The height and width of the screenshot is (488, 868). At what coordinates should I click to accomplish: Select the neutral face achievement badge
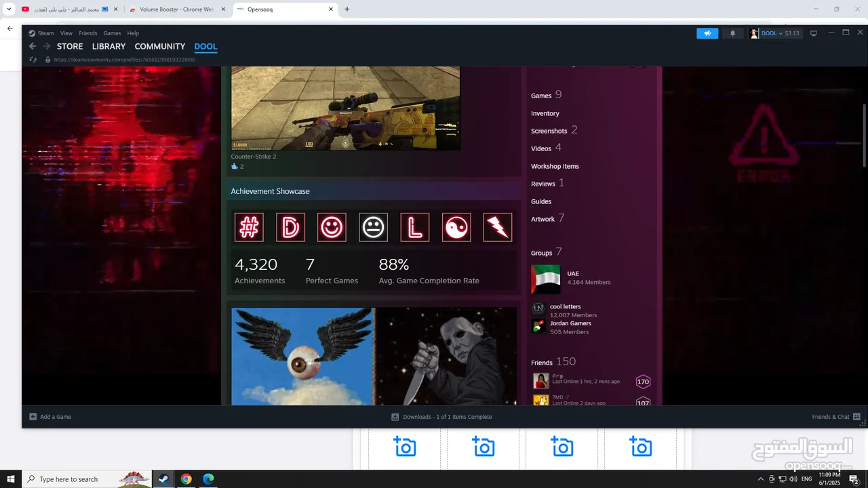(373, 227)
